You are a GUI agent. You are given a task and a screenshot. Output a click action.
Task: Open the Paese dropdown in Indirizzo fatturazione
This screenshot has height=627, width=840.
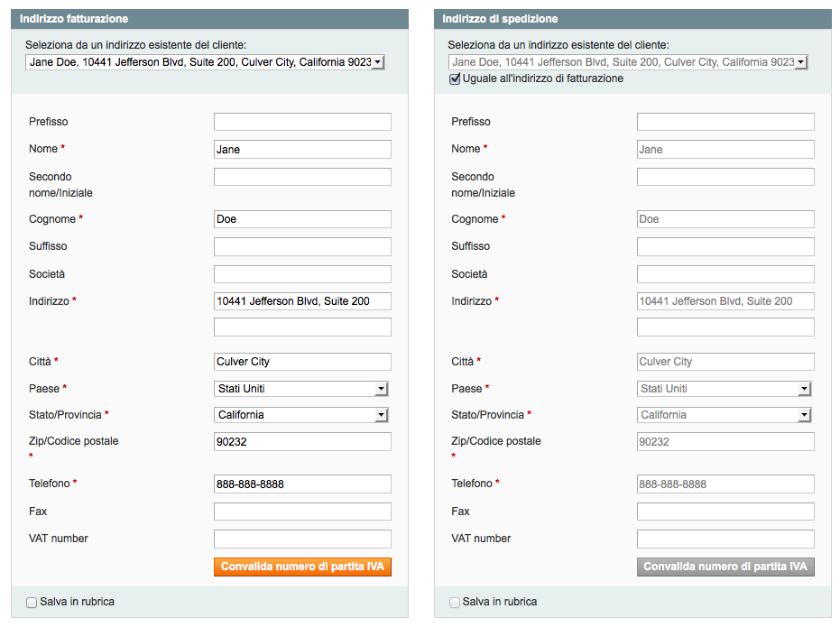[302, 389]
